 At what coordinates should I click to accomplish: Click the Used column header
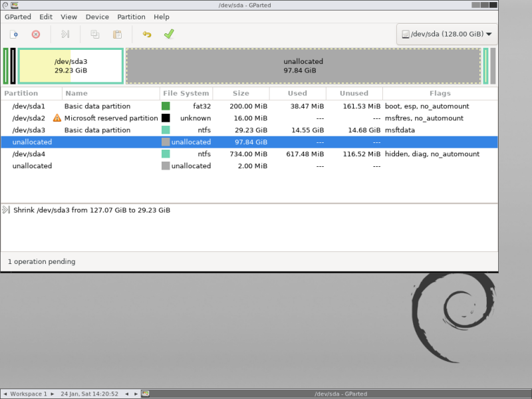[298, 93]
